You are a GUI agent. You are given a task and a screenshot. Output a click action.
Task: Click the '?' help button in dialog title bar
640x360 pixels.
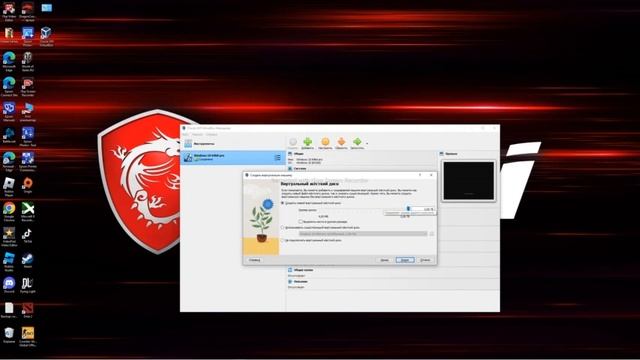coord(420,175)
